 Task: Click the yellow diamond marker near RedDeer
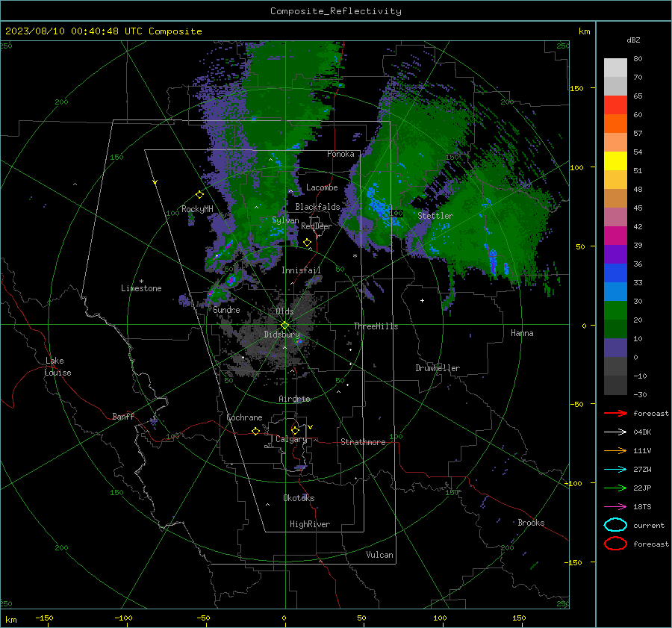pyautogui.click(x=308, y=243)
